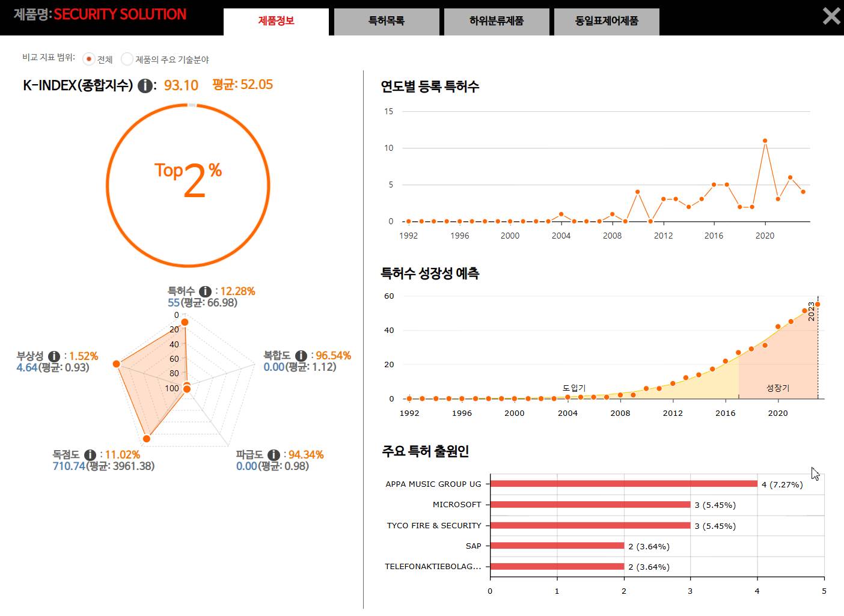Viewport: 844px width, 616px height.
Task: Click the TELEFONAKTIEBOLAG... applicant bar
Action: [557, 566]
